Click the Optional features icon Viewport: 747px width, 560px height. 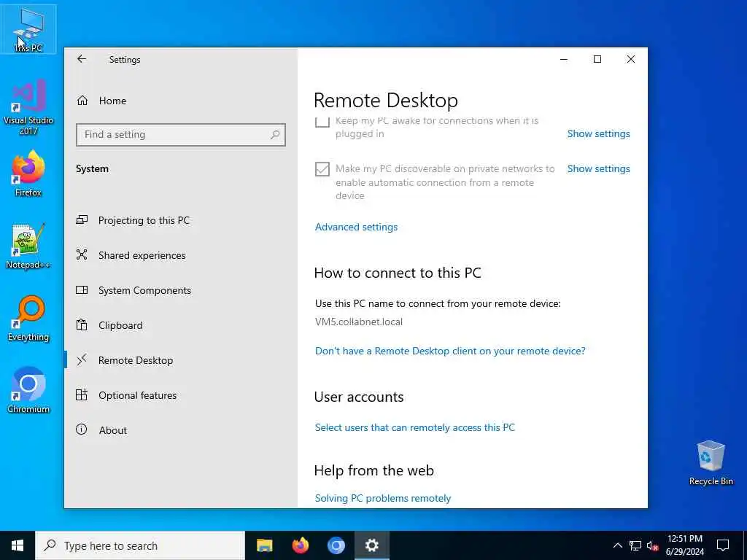(x=82, y=394)
